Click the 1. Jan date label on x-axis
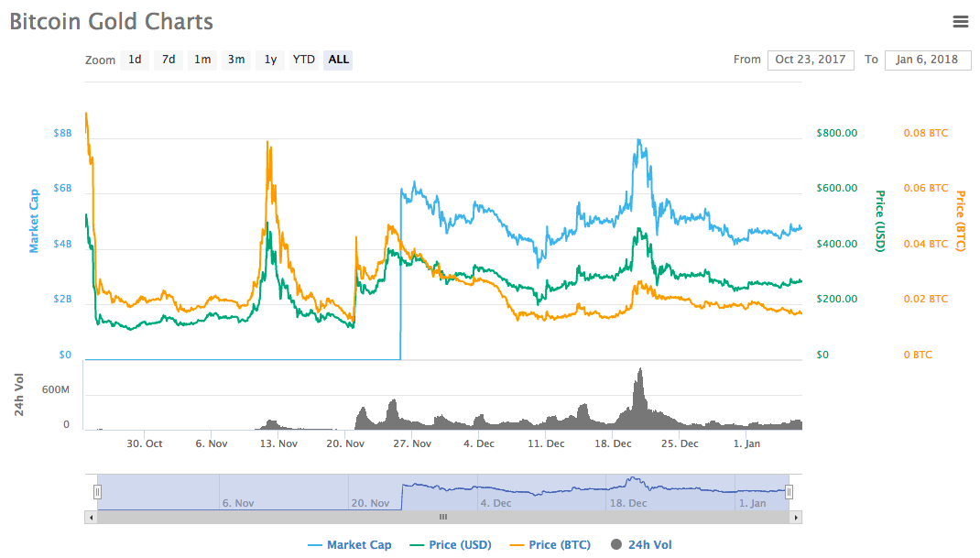The width and height of the screenshot is (980, 558). click(746, 443)
